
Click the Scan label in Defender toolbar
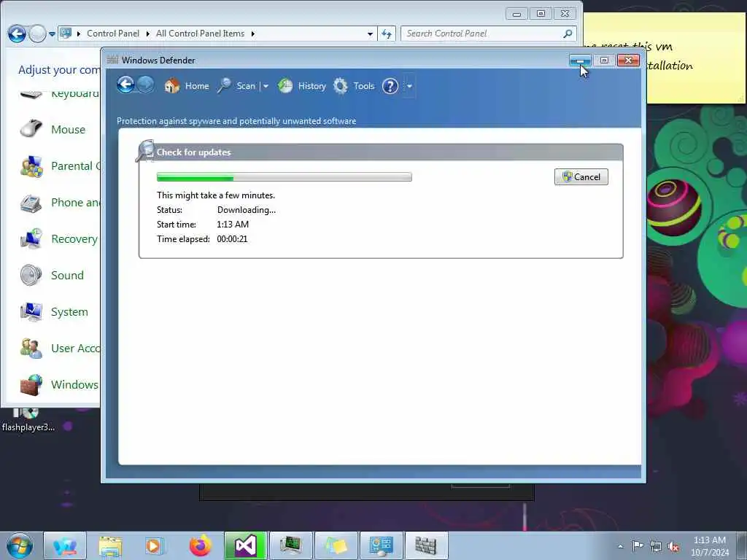click(246, 86)
